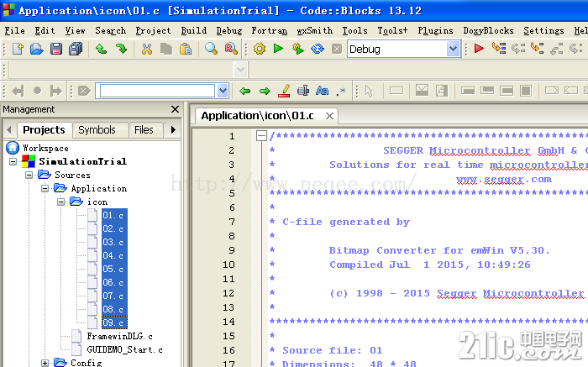The height and width of the screenshot is (367, 588).
Task: Open the DoxyBlocks menu
Action: click(488, 30)
